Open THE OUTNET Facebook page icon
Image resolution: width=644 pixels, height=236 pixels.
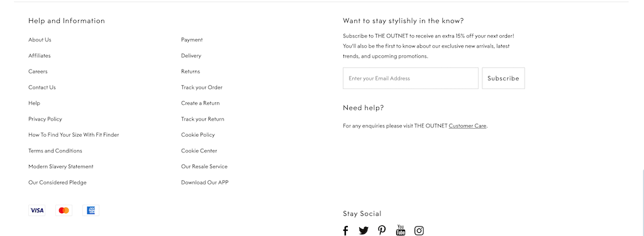[x=345, y=231]
